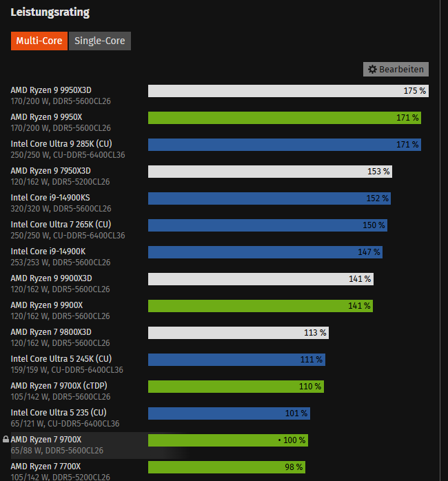Click the green 171 % bar of Ryzen 9 9950X
Viewport: 448px width, 481px height.
coord(285,118)
